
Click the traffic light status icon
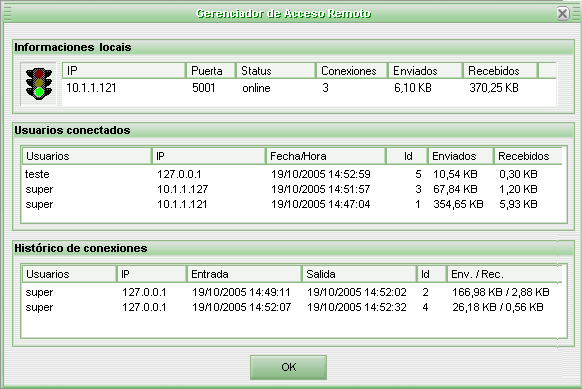tap(39, 84)
